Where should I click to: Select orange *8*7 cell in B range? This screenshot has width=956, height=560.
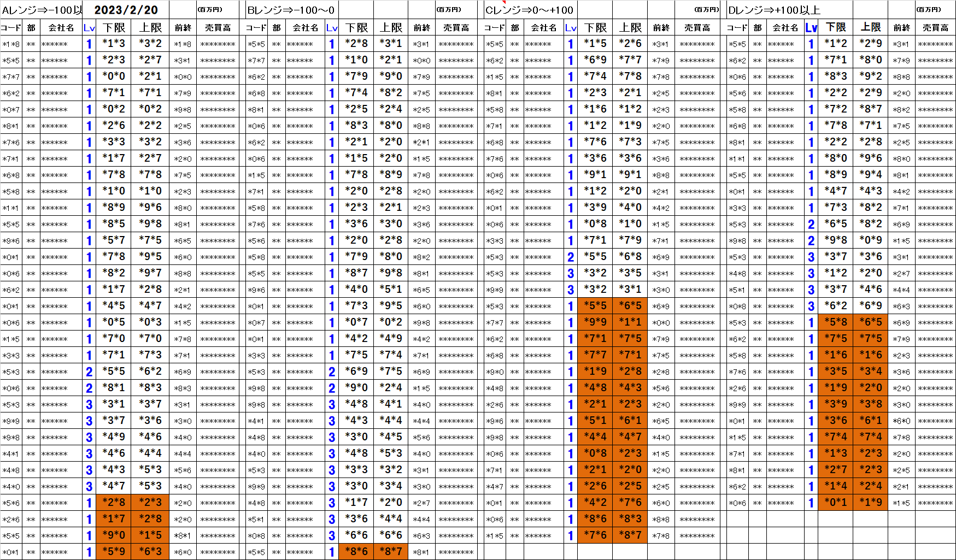point(391,551)
